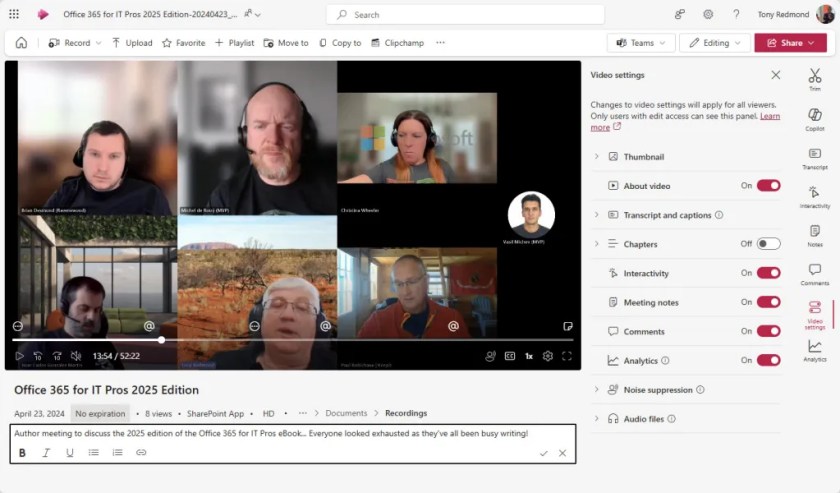840x493 pixels.
Task: Click the Search box
Action: (x=466, y=14)
